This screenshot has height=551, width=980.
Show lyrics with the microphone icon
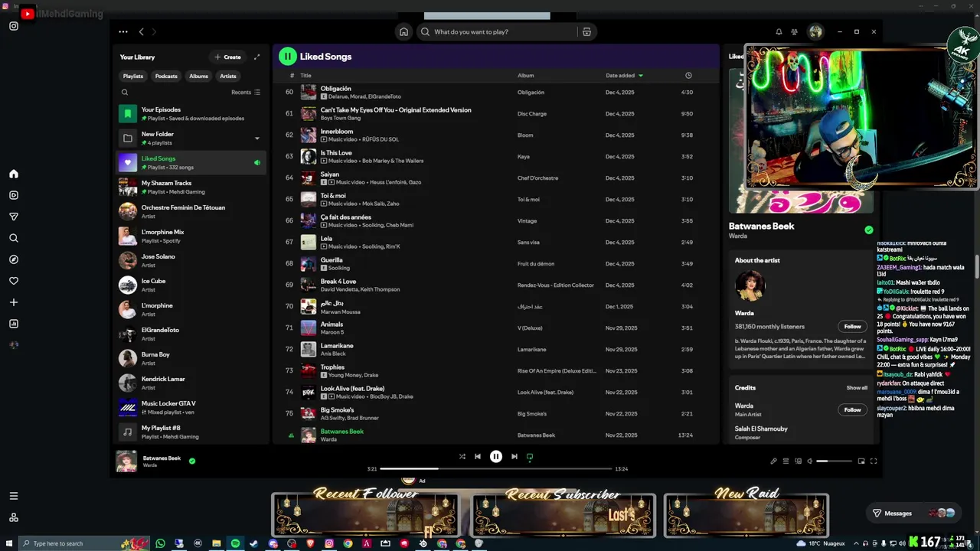[x=773, y=461]
